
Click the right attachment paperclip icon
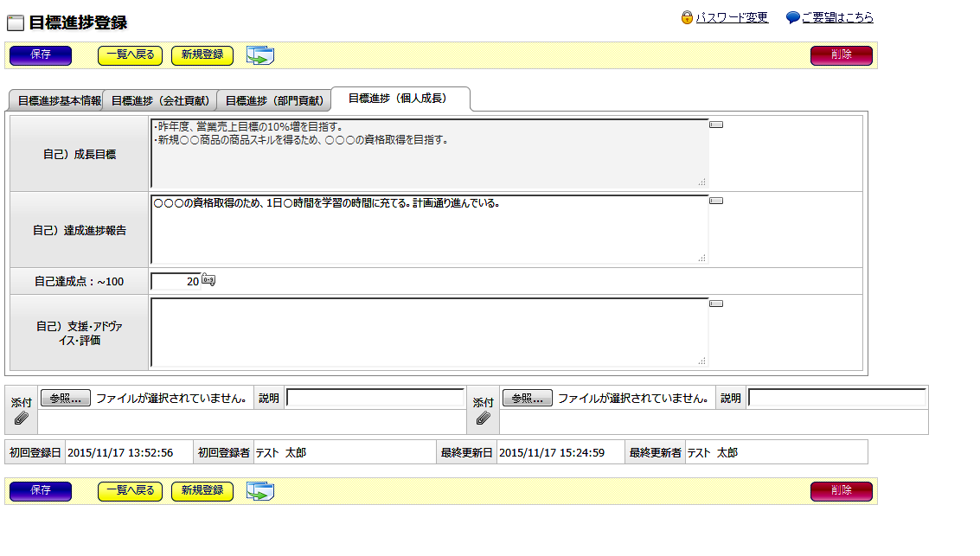point(484,419)
